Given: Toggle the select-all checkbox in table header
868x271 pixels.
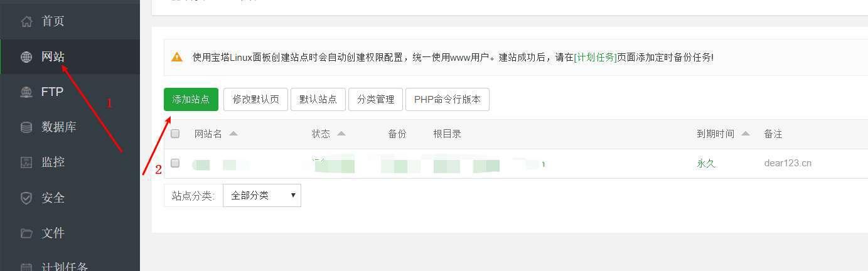Looking at the screenshot, I should [175, 134].
